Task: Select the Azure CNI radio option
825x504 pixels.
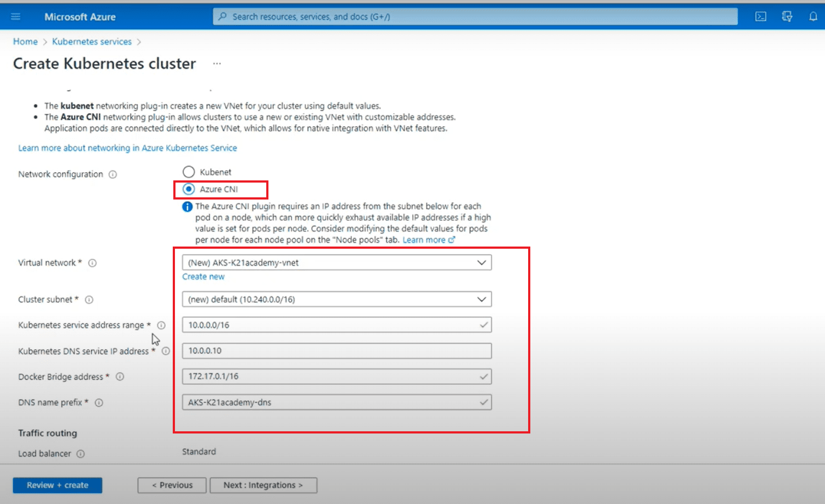Action: (189, 189)
